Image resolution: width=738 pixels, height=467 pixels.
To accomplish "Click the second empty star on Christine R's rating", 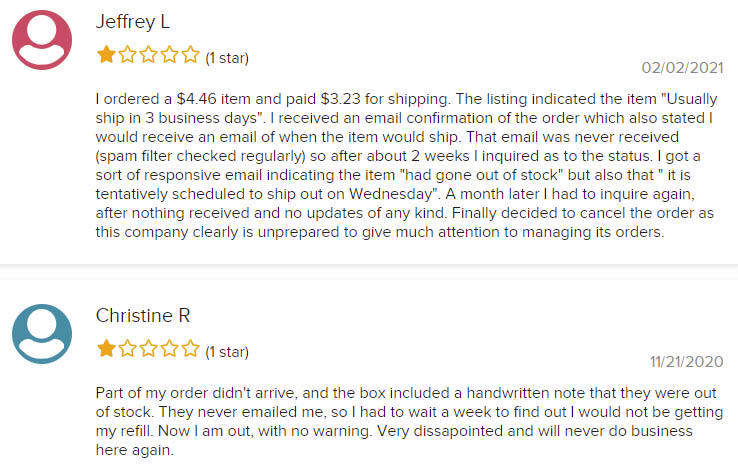I will pyautogui.click(x=128, y=349).
